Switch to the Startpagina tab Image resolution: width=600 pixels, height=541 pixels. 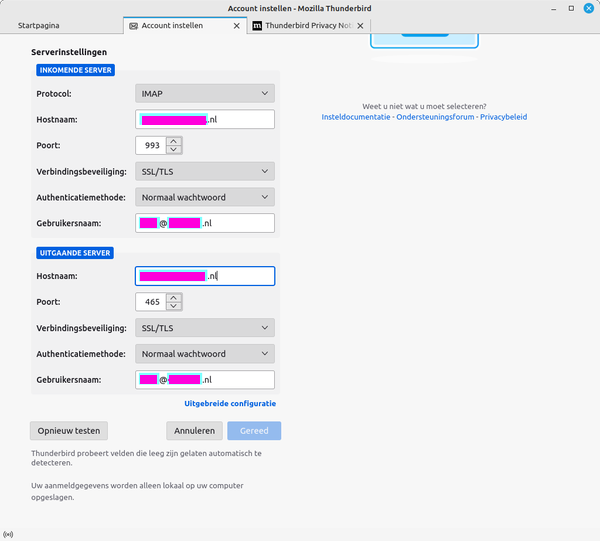pyautogui.click(x=40, y=25)
